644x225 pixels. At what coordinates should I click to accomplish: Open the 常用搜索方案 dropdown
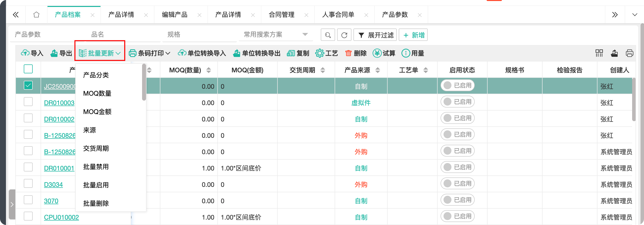pos(275,34)
